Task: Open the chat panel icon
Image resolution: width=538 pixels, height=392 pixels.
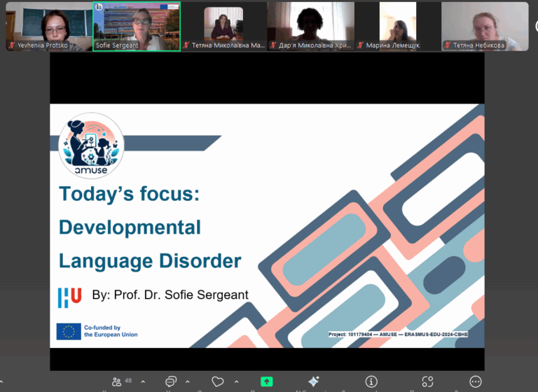Action: tap(170, 381)
